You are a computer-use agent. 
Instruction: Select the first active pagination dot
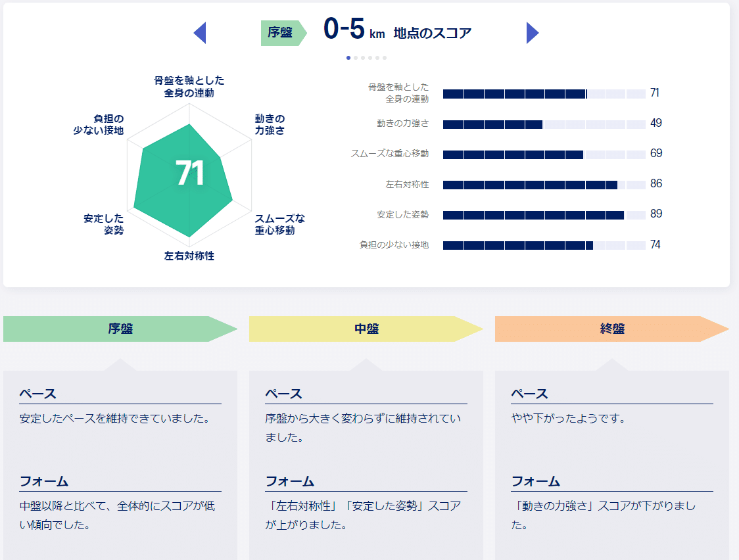348,58
